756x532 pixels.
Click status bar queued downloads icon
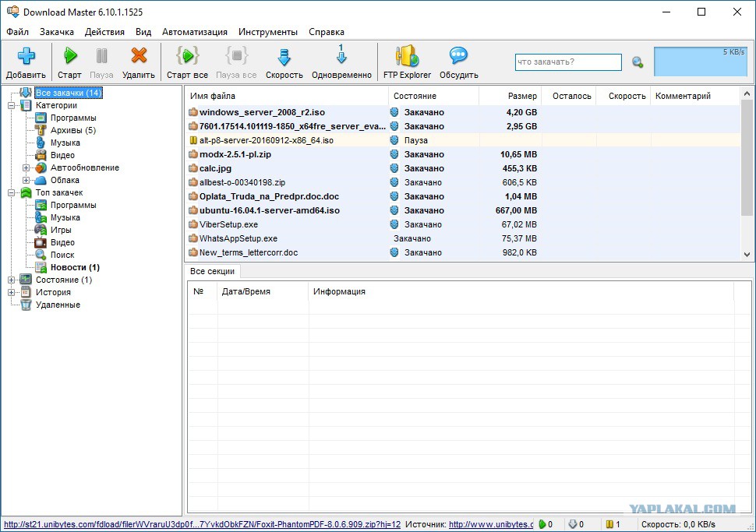573,524
